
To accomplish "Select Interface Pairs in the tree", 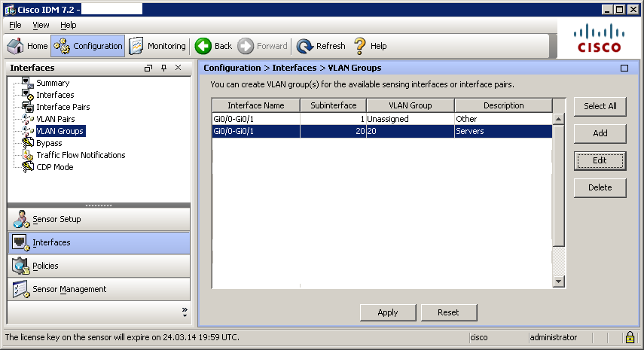I will [63, 107].
